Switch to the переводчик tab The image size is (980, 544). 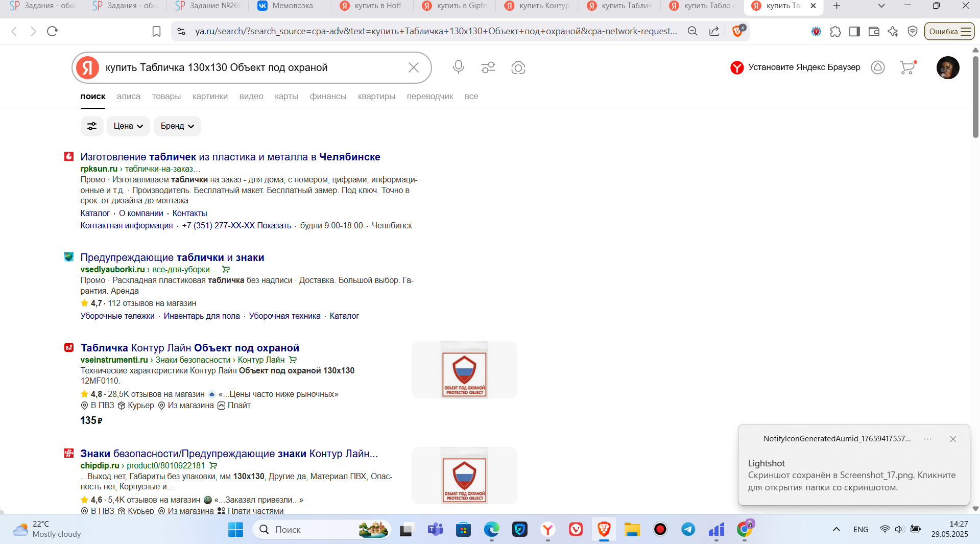(430, 97)
